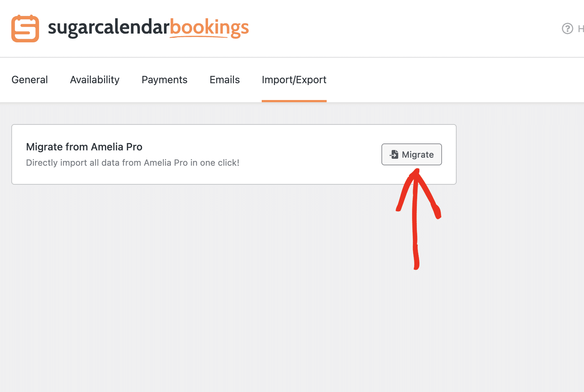The image size is (584, 392).
Task: Click the import arrow icon on the Migrate button
Action: point(394,154)
